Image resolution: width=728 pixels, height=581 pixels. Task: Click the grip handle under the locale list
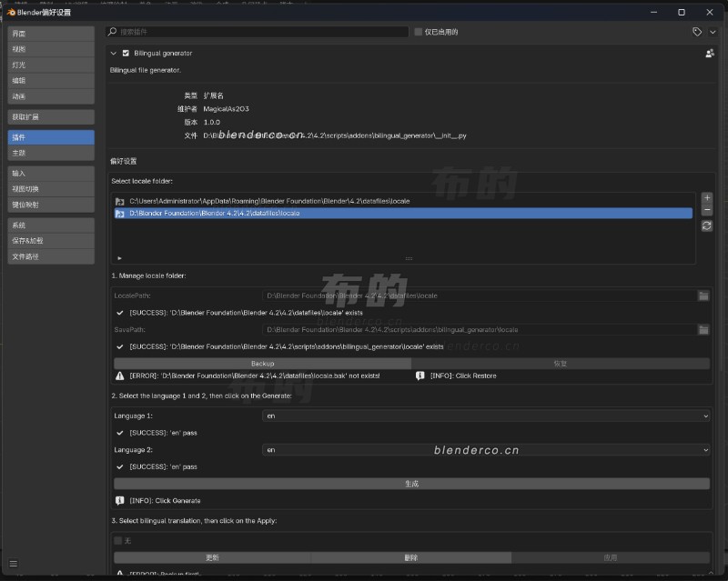tap(409, 258)
